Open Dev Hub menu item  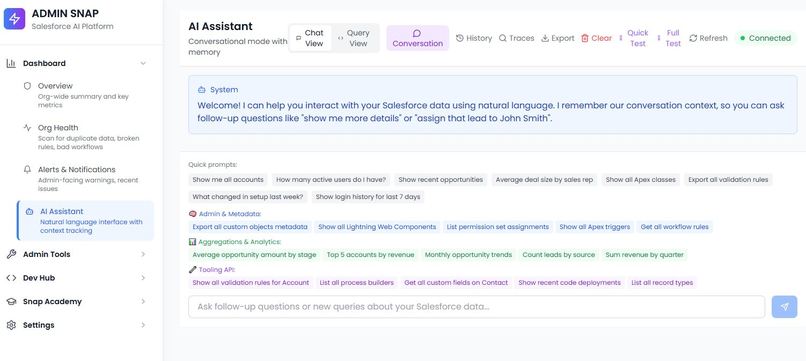(x=77, y=278)
